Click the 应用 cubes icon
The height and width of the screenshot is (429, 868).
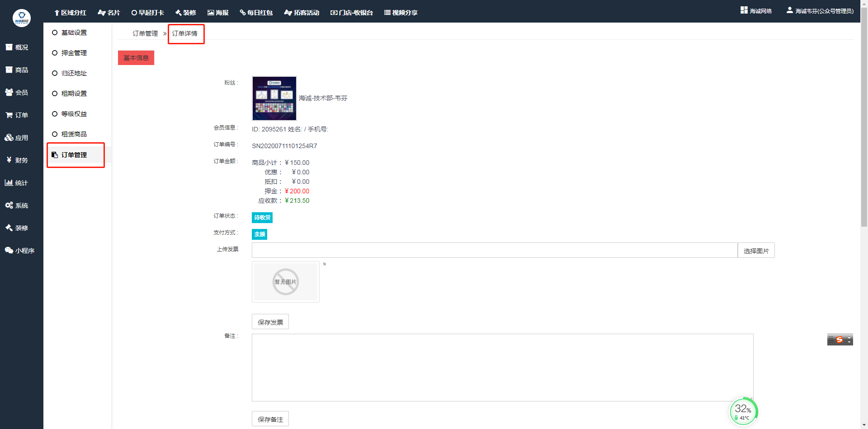point(9,138)
